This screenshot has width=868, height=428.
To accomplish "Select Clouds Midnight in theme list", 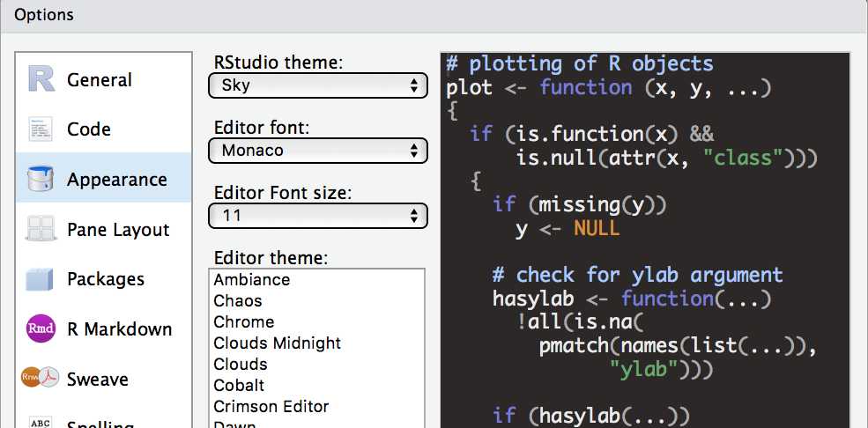I will (x=277, y=343).
